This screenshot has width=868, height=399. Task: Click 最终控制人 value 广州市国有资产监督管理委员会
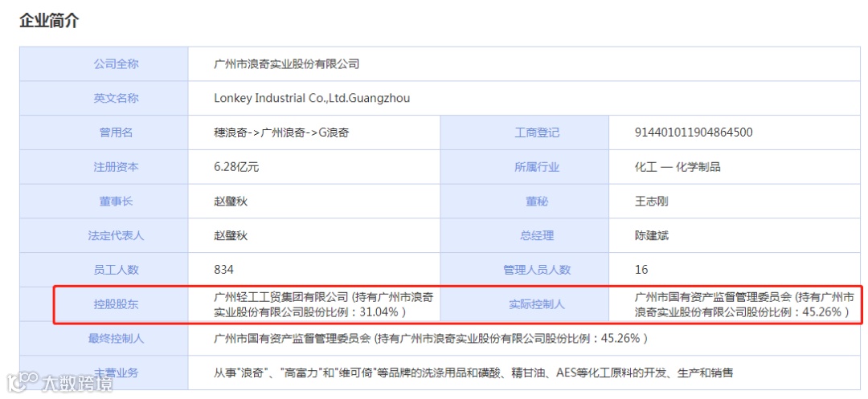[431, 338]
